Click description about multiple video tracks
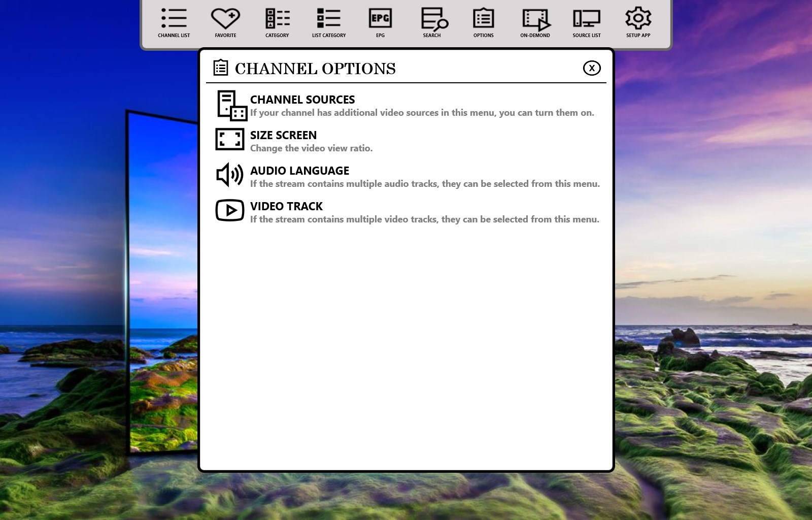 pos(425,219)
